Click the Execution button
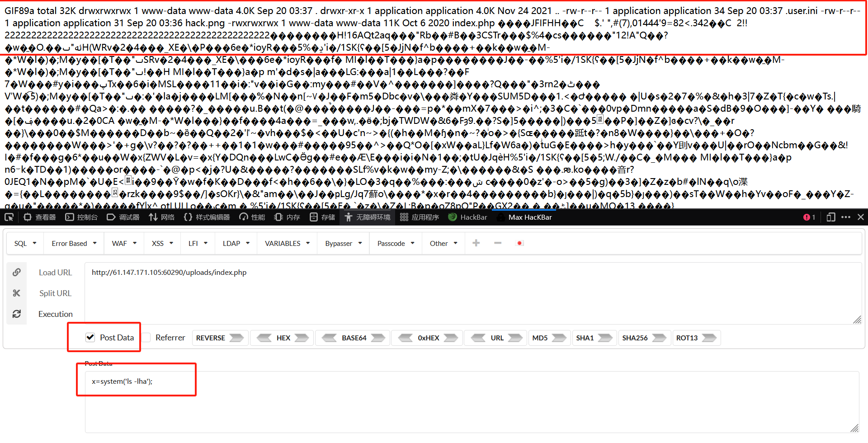Viewport: 868px width, 443px height. (x=55, y=314)
